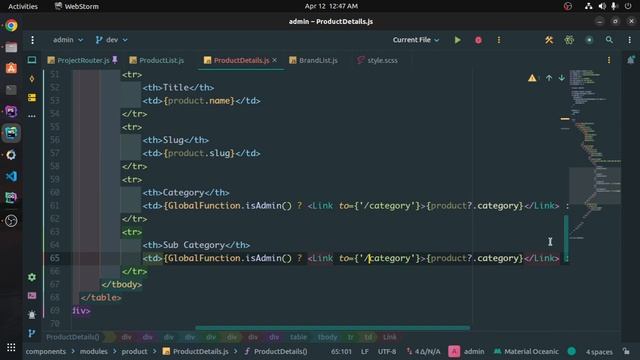Open the dev branch dropdown
The image size is (640, 360).
pyautogui.click(x=111, y=40)
